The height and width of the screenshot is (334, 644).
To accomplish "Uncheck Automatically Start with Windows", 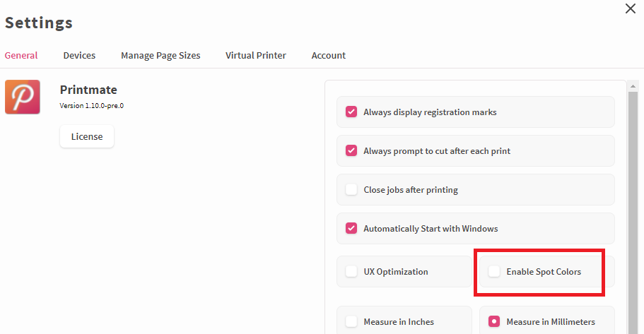I will [x=351, y=228].
